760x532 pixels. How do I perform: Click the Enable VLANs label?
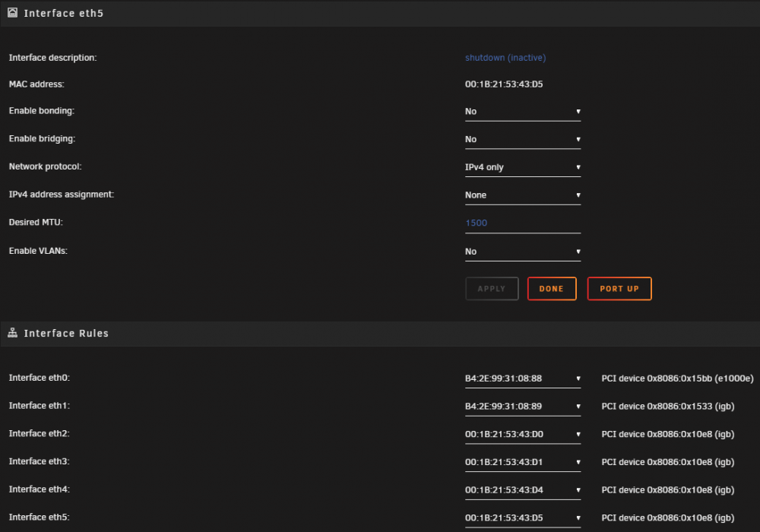coord(38,251)
